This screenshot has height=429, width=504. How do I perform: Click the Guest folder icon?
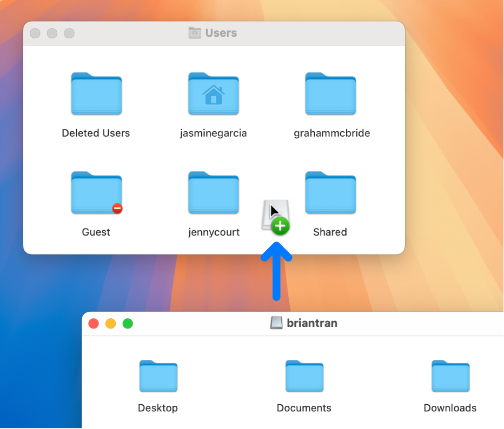pos(96,193)
